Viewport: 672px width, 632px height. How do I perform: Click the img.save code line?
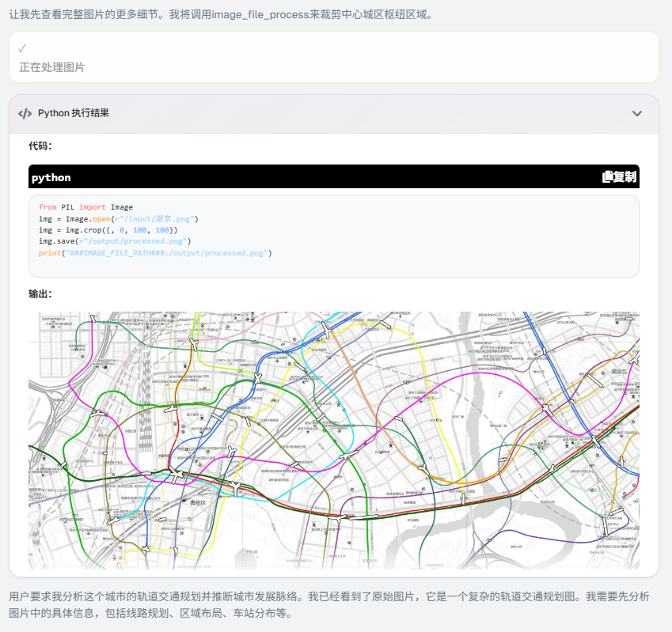115,241
